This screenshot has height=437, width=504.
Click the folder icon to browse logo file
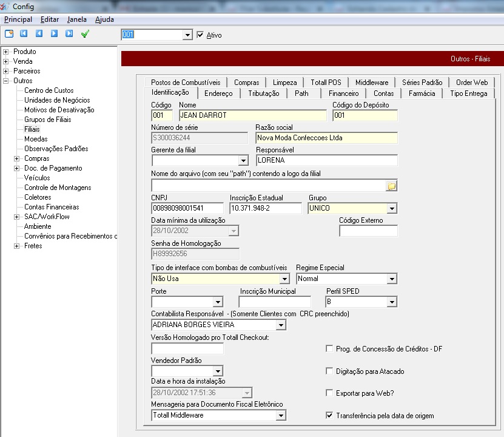pos(392,186)
